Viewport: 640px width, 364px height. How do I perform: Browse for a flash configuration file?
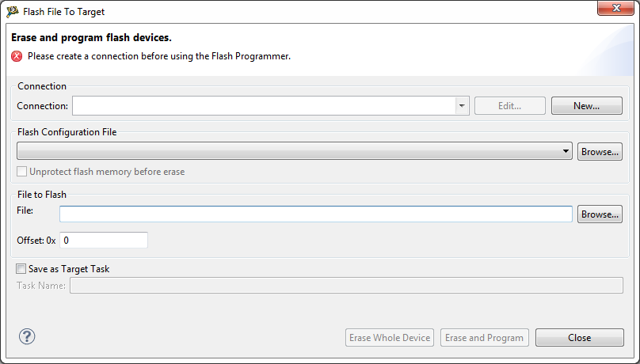pyautogui.click(x=600, y=152)
